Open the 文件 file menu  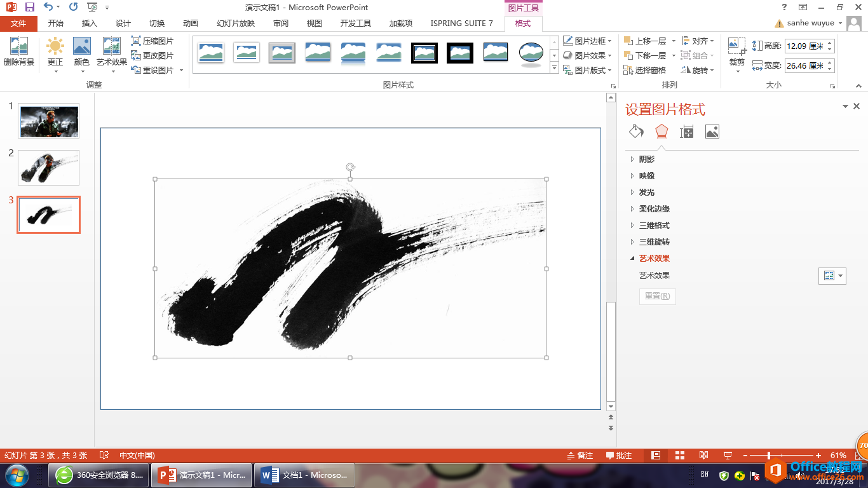point(19,24)
